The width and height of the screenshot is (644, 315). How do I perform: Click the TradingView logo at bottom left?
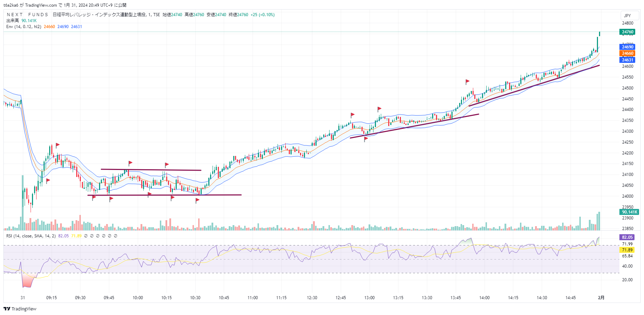(20, 309)
